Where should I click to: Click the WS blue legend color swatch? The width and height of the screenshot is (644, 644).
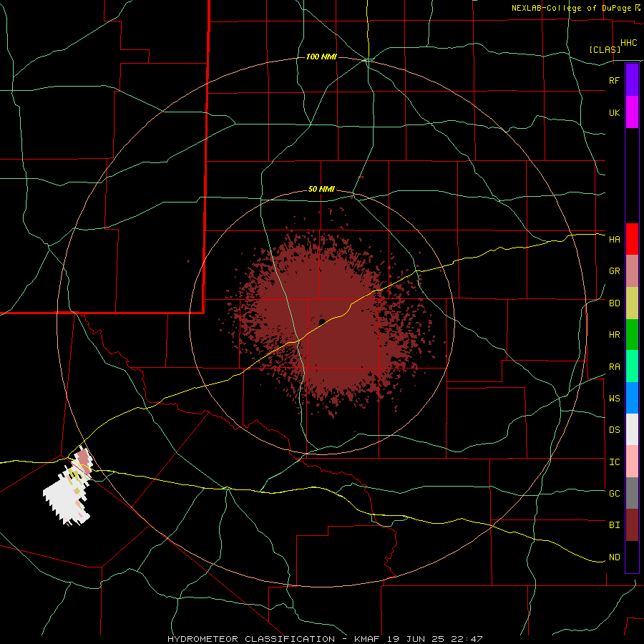pyautogui.click(x=632, y=398)
